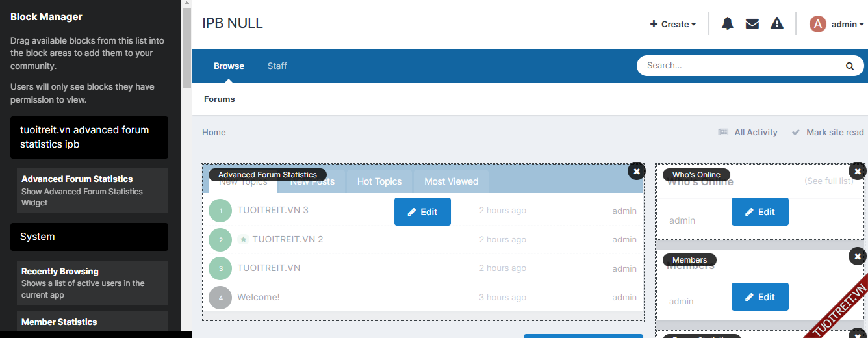Edit the Advanced Forum Statistics block
Screen dimensions: 868x338
point(422,212)
